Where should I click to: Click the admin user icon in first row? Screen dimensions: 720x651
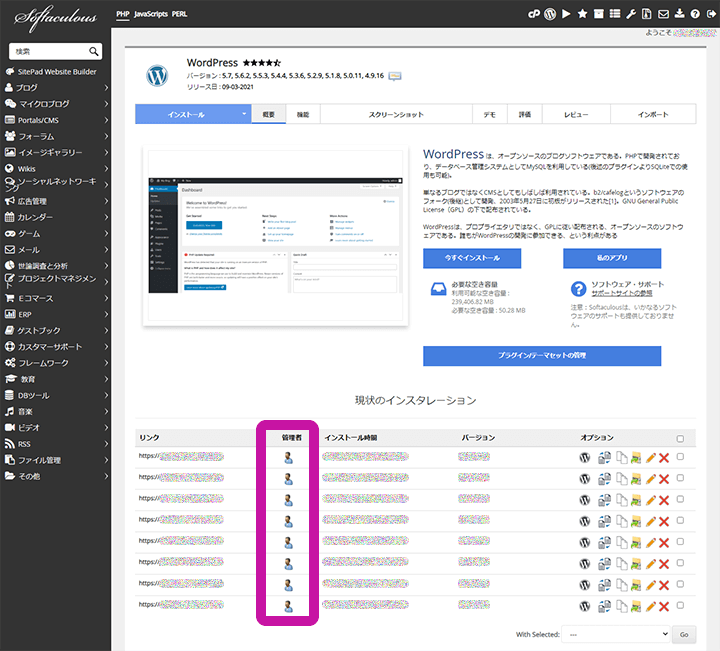pos(288,457)
